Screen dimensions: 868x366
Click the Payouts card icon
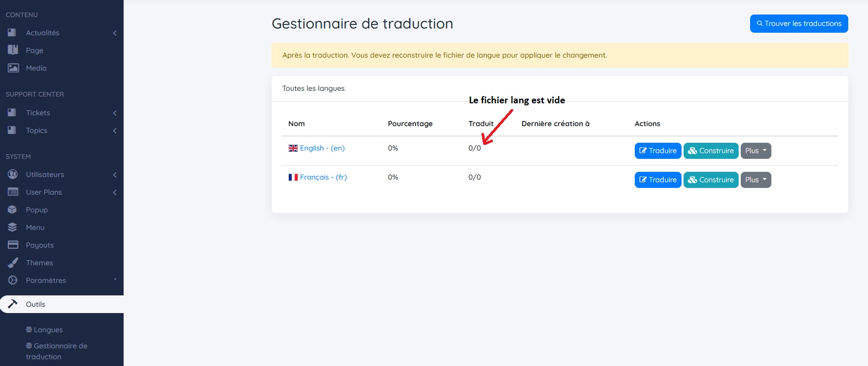tap(13, 245)
